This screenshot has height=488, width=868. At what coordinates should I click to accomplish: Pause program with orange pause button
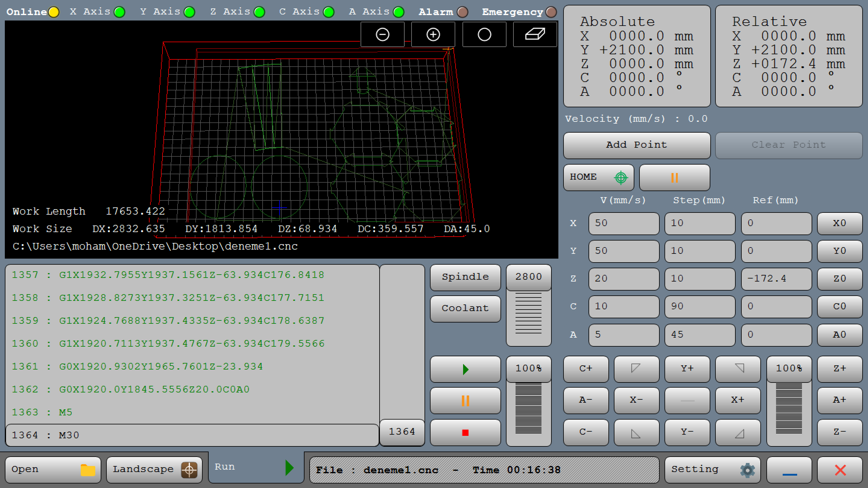[465, 401]
